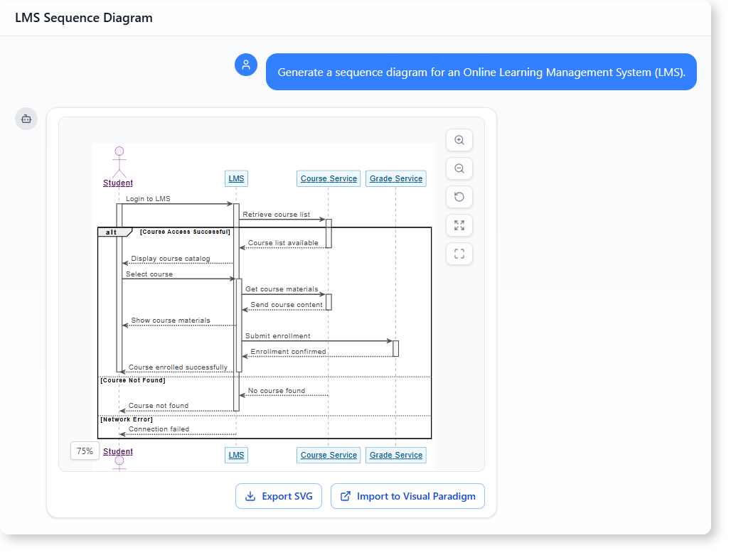Click Import to Visual Paradigm button
This screenshot has height=560, width=731.
point(407,496)
